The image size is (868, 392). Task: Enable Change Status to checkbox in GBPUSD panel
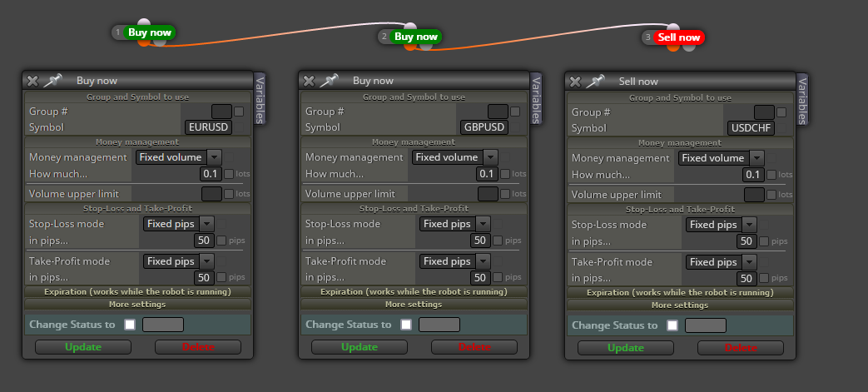[406, 325]
